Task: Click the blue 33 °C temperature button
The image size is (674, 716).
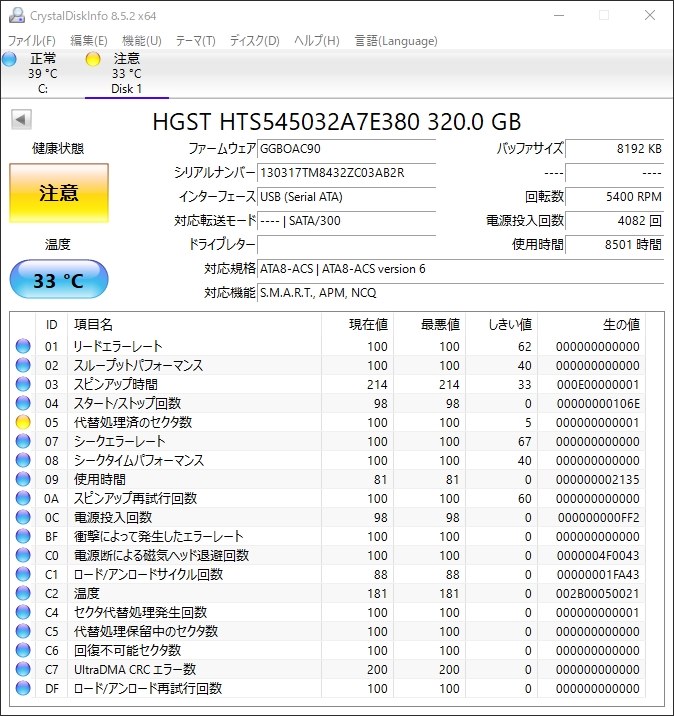Action: pyautogui.click(x=59, y=279)
